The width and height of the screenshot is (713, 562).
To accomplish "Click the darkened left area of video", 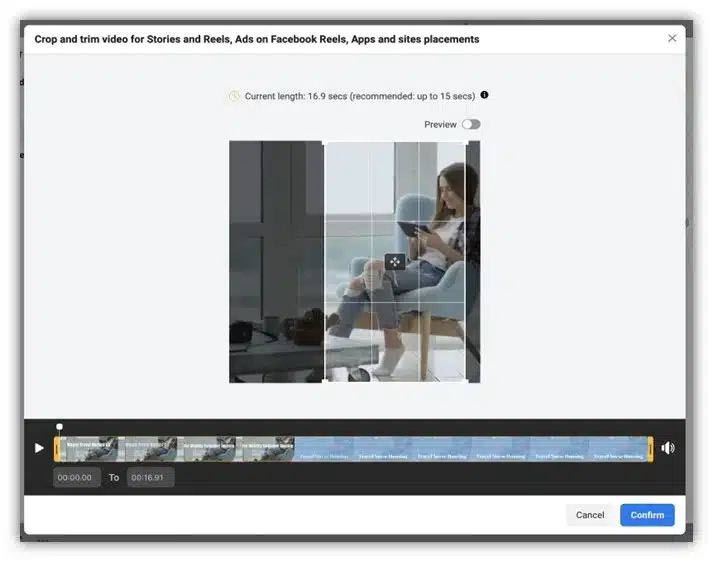I will (x=276, y=261).
